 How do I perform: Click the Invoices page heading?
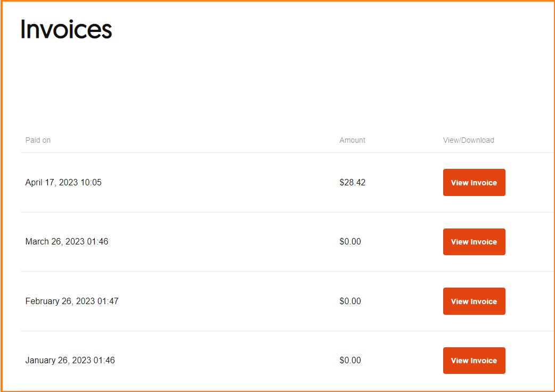(x=67, y=30)
